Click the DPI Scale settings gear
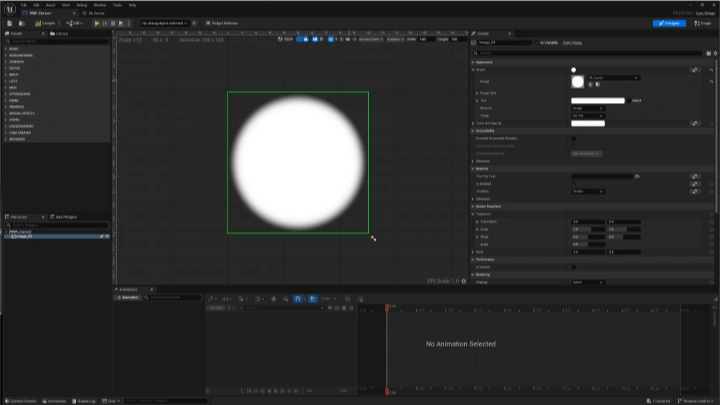720x405 pixels. (x=464, y=281)
